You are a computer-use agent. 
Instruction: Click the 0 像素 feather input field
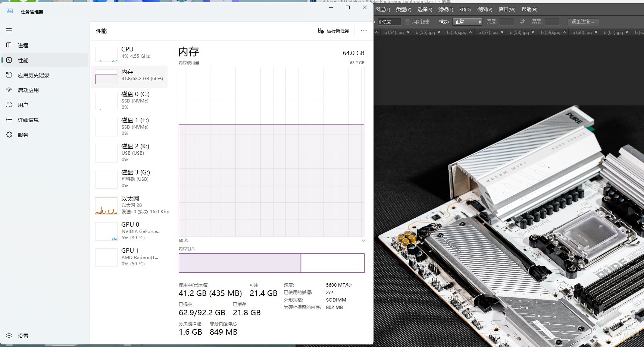(x=389, y=22)
